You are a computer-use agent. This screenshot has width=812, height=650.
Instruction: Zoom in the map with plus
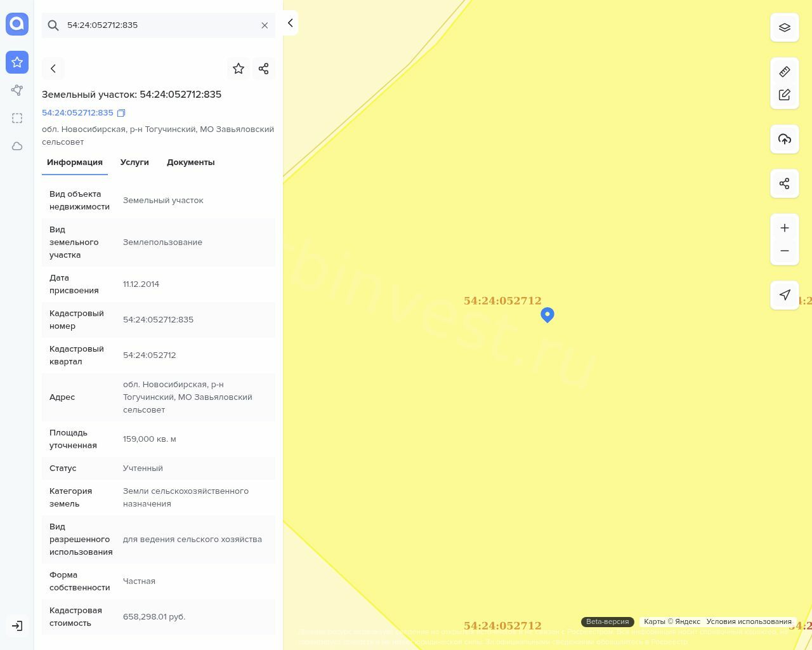(785, 228)
